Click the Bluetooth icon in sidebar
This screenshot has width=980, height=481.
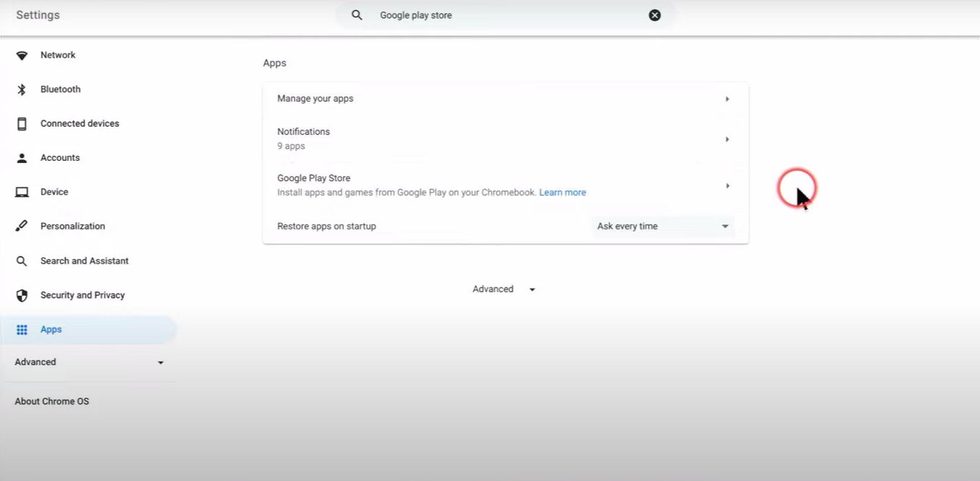pos(22,89)
